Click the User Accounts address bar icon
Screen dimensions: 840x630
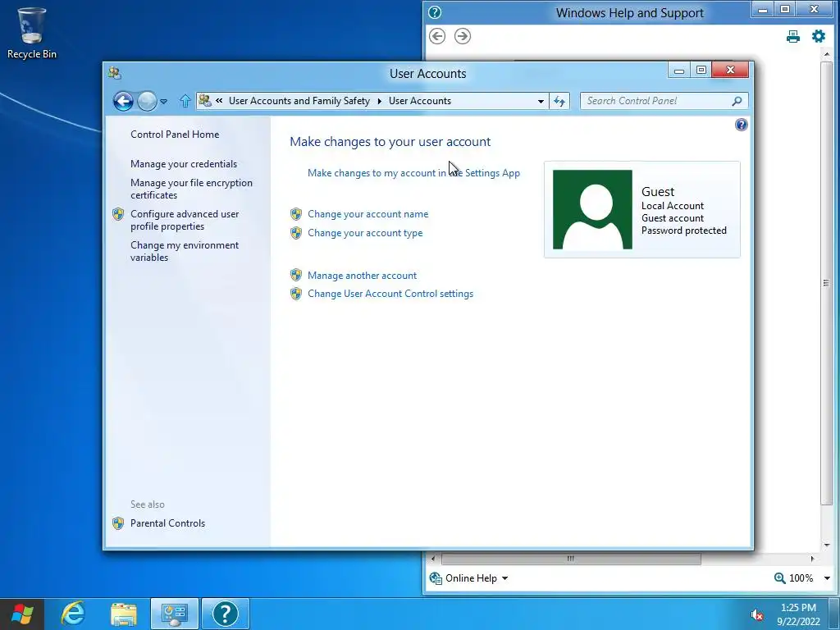[204, 101]
